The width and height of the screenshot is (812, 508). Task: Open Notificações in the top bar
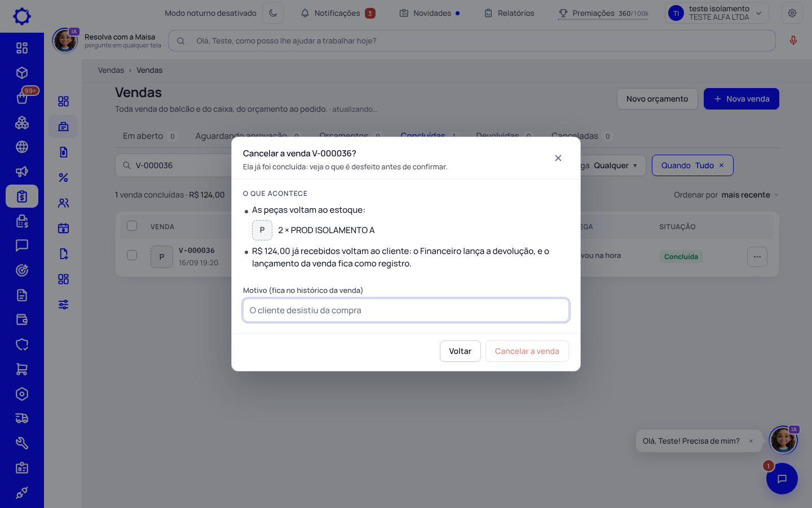338,13
